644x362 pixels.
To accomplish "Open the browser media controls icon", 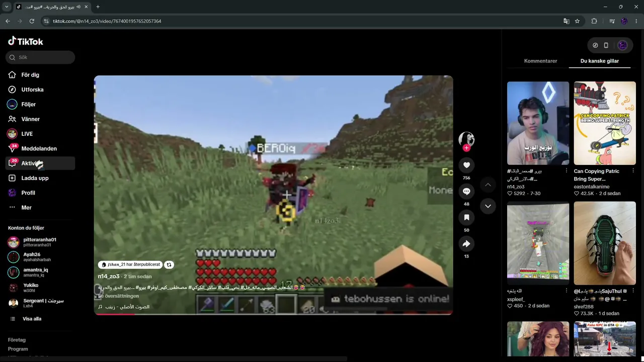I will (612, 21).
